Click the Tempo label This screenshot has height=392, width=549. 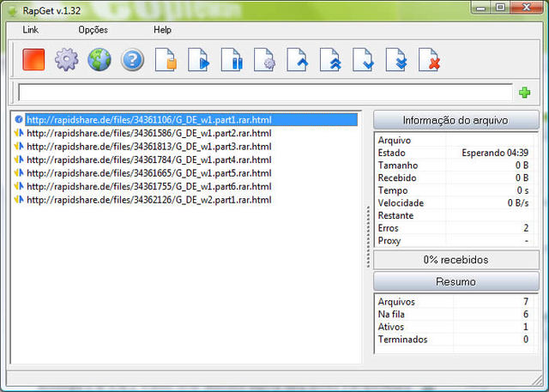[x=393, y=190]
